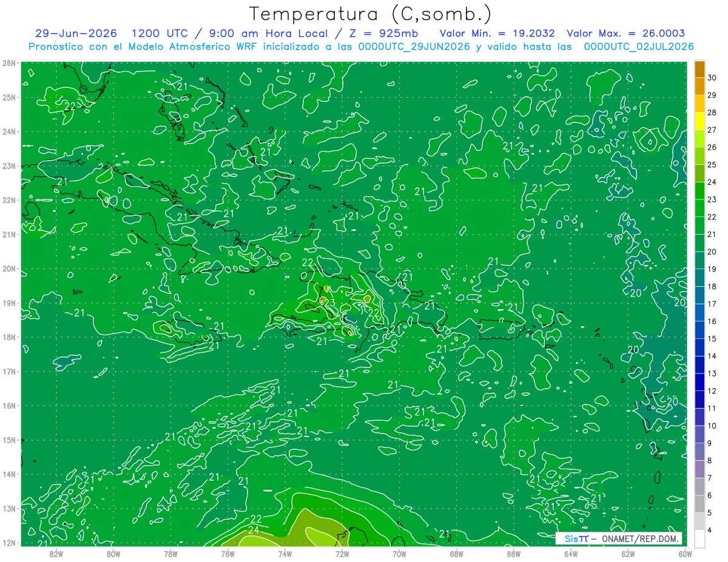Screen dimensions: 728x562
Task: Click the '18N' latitude axis label
Action: (9, 337)
